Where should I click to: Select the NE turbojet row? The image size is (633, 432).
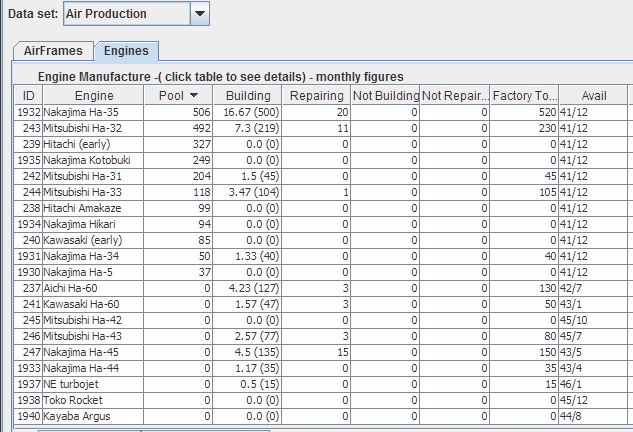[321, 384]
